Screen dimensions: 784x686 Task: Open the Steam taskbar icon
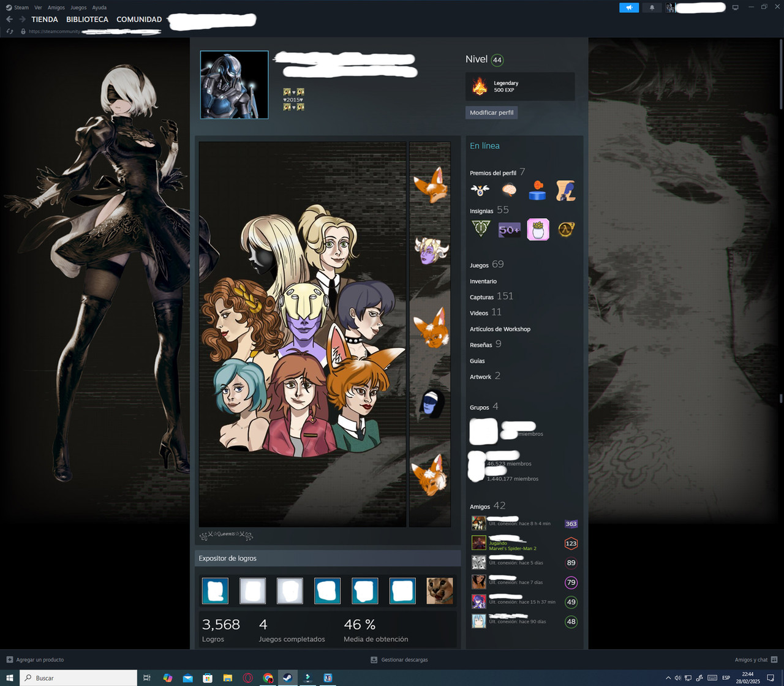pos(287,677)
